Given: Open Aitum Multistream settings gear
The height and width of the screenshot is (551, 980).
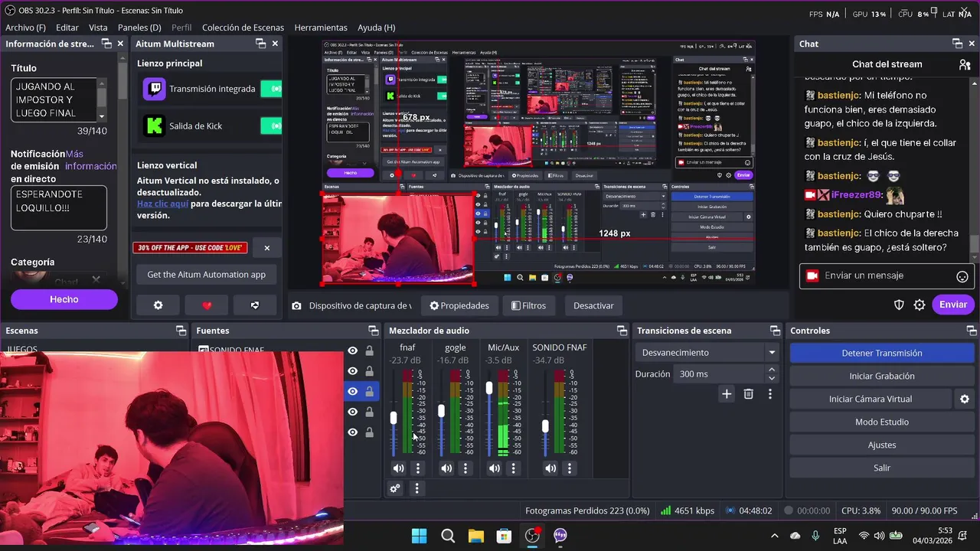Looking at the screenshot, I should coord(158,305).
